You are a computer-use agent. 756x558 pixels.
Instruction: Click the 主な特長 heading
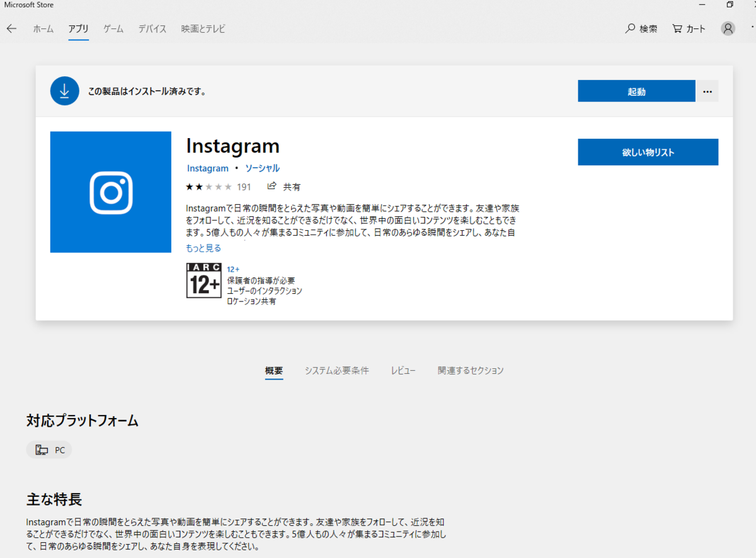tap(54, 500)
